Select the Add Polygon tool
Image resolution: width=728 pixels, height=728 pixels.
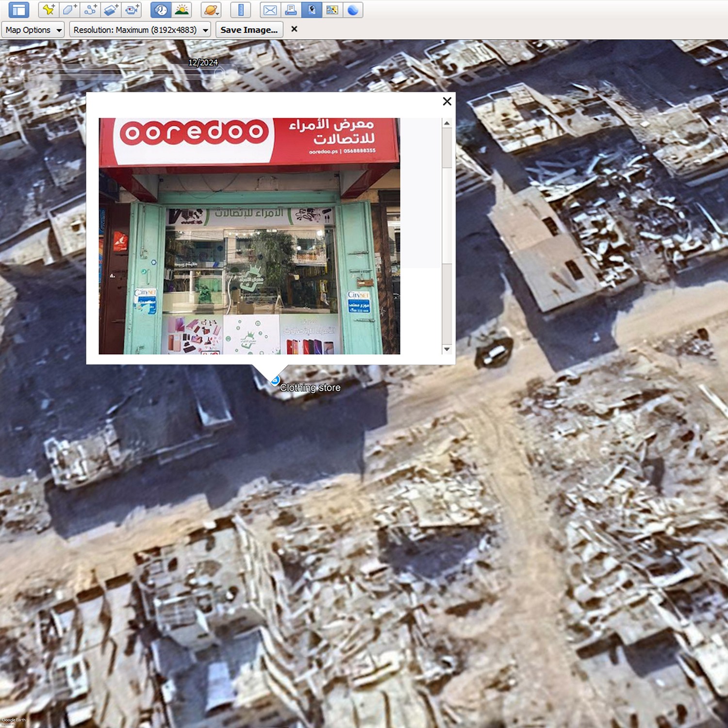point(69,10)
